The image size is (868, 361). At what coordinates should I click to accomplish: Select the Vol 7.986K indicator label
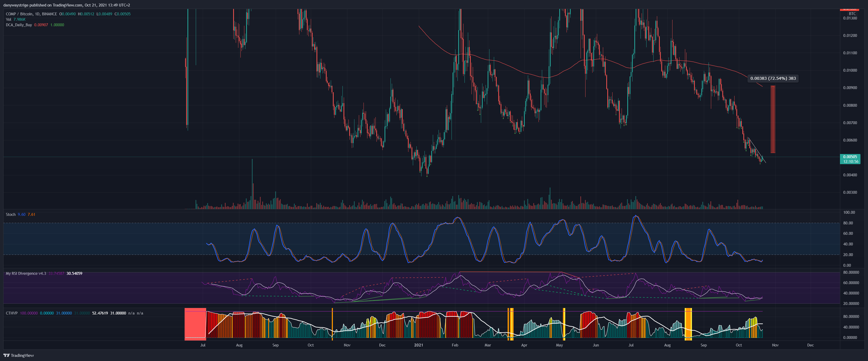[16, 19]
